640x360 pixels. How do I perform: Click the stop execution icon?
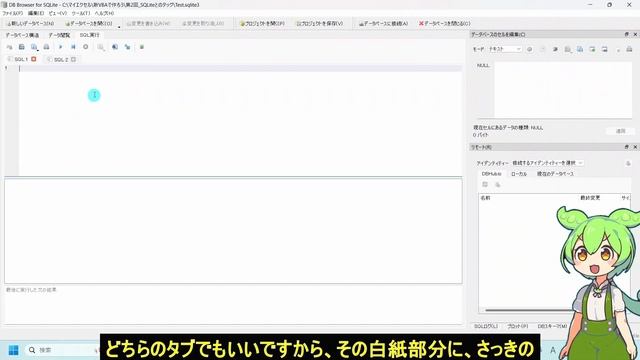[85, 47]
